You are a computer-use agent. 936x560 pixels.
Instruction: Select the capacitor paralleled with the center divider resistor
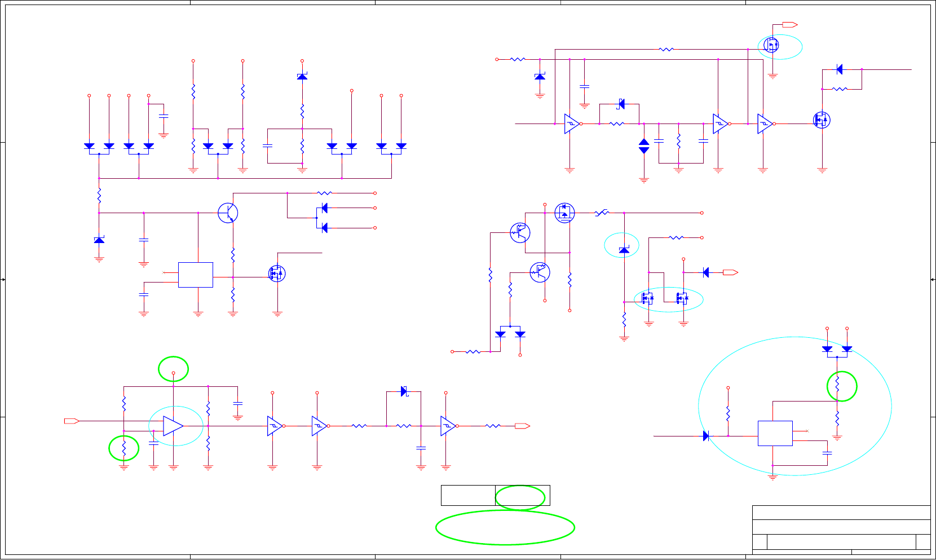267,146
